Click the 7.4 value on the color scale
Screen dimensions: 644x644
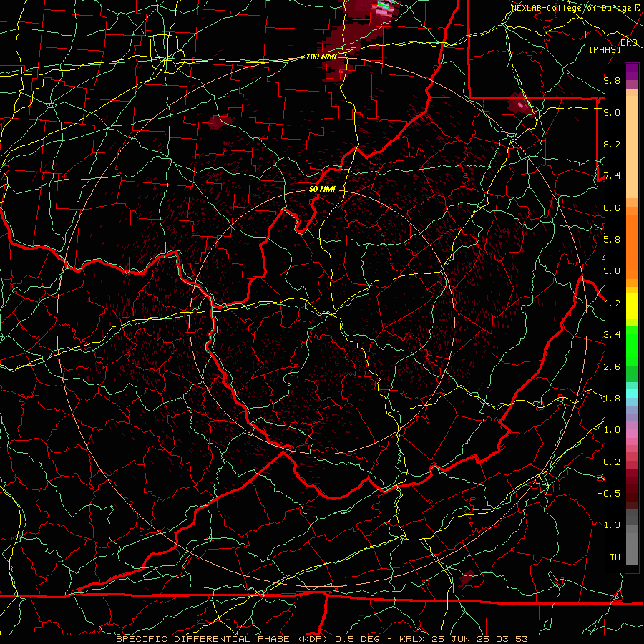tap(612, 176)
